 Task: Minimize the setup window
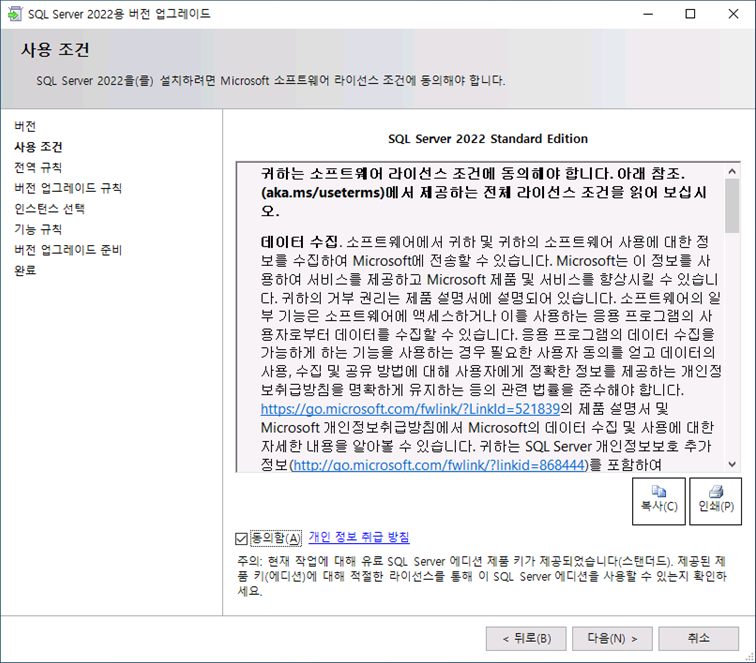648,14
